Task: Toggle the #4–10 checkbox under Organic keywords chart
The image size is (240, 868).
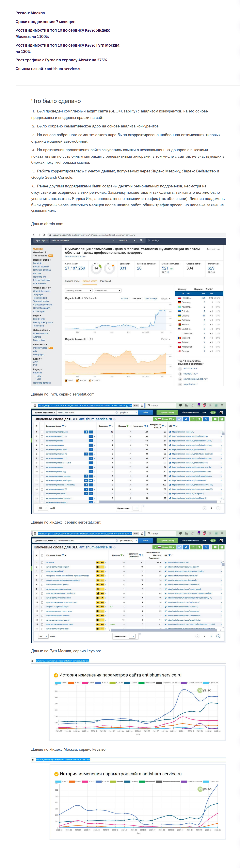Action: [x=77, y=381]
